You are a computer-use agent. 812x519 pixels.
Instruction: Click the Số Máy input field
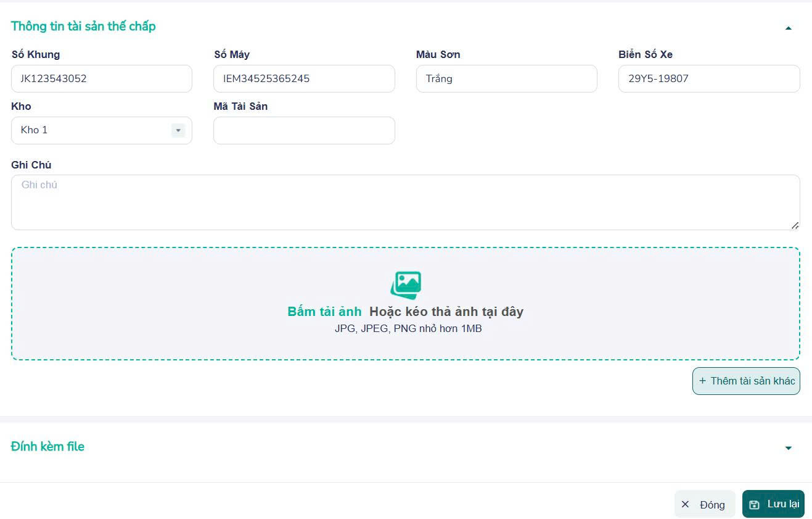304,78
